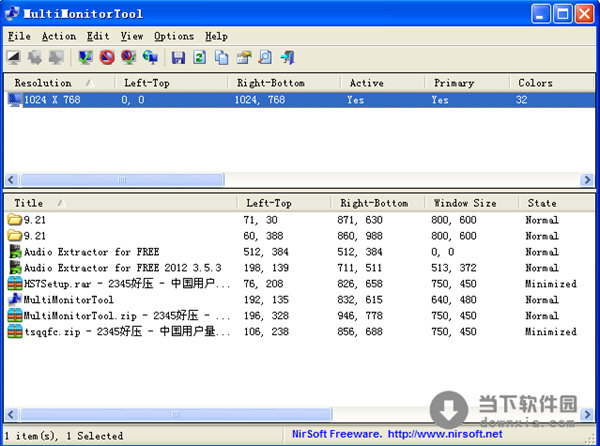The image size is (600, 446).
Task: Click the 71, 30 left-top cell
Action: click(260, 220)
